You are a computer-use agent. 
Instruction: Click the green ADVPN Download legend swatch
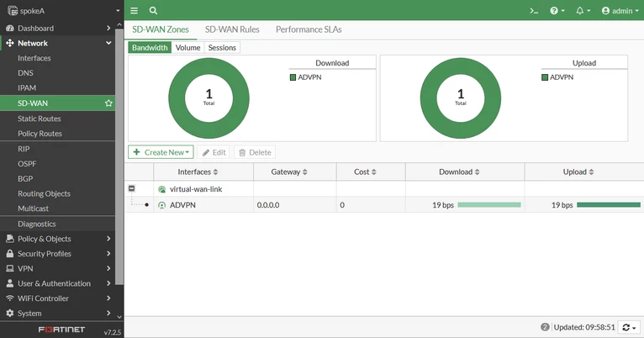tap(293, 77)
